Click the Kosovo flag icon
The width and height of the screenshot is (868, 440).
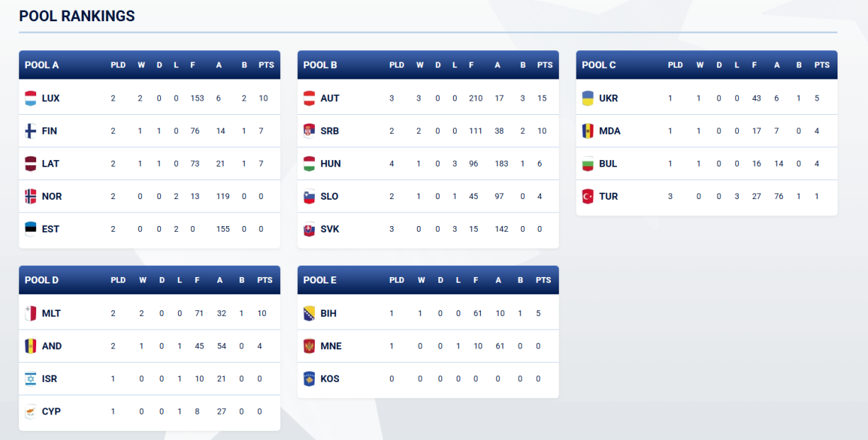[309, 379]
